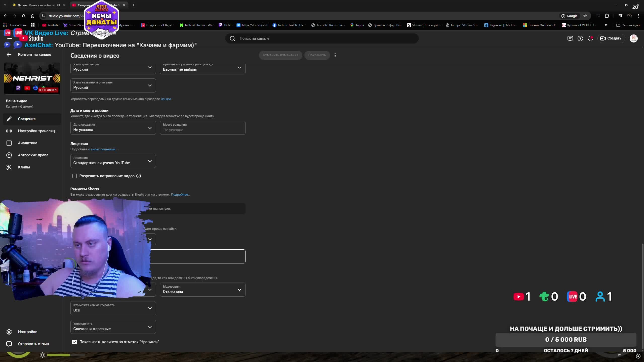Open the creation date dropdown
This screenshot has height=362, width=644.
pos(113,128)
